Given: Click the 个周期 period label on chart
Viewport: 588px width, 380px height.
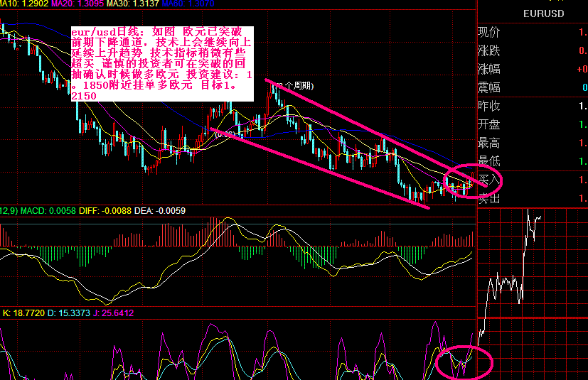Looking at the screenshot, I should pos(296,86).
